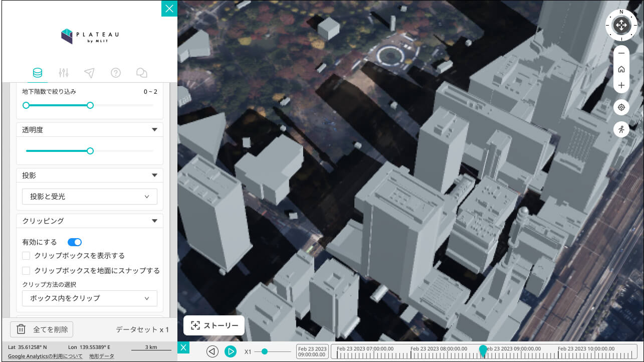
Task: Click the Lat 35.61258° N readout
Action: (28, 347)
